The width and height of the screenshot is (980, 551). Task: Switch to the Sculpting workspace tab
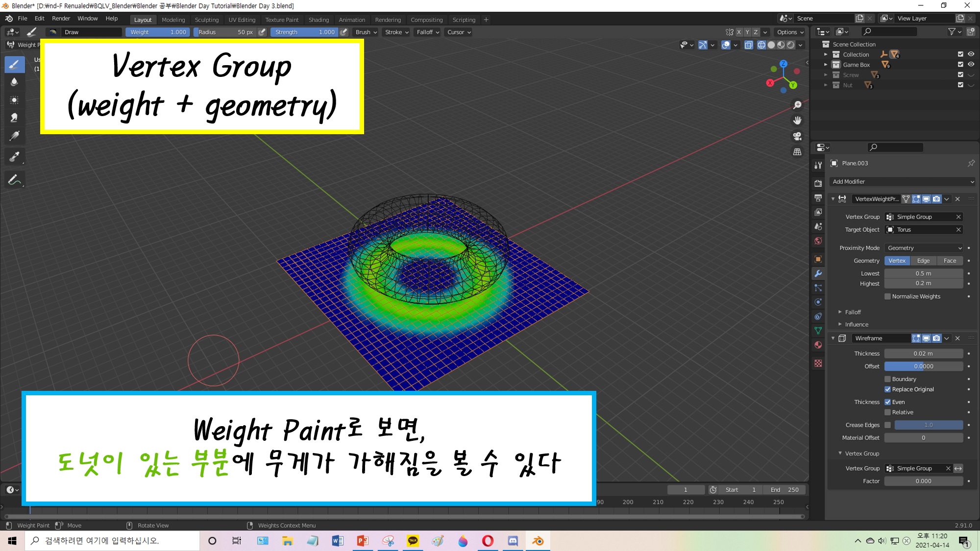click(206, 20)
